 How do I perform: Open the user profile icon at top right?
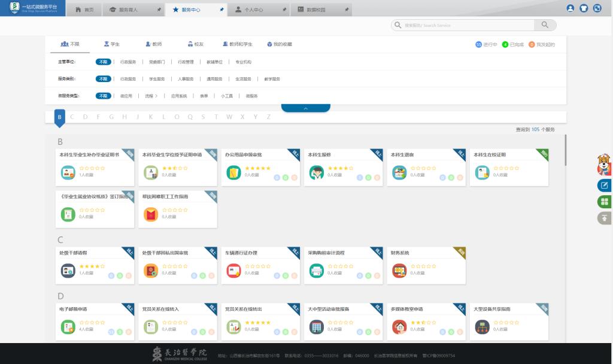570,8
